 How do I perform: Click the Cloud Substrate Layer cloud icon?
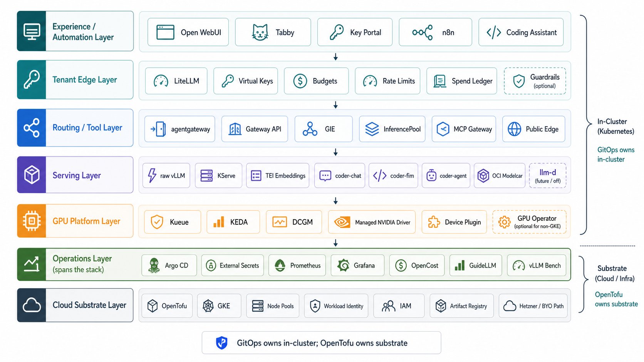[32, 305]
